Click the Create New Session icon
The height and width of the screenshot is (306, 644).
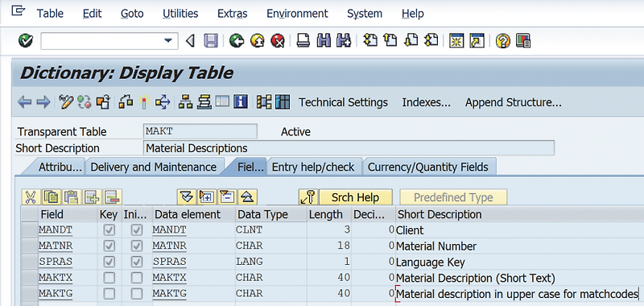coord(456,40)
